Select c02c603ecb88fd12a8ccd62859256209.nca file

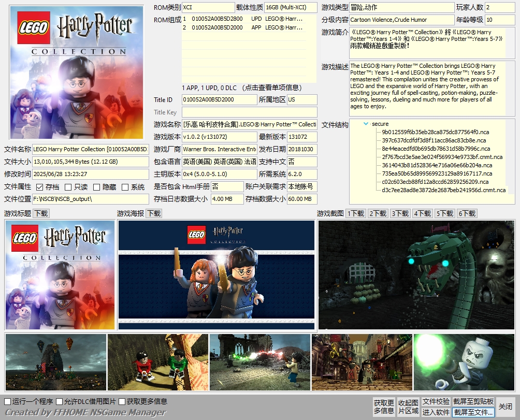pyautogui.click(x=435, y=182)
